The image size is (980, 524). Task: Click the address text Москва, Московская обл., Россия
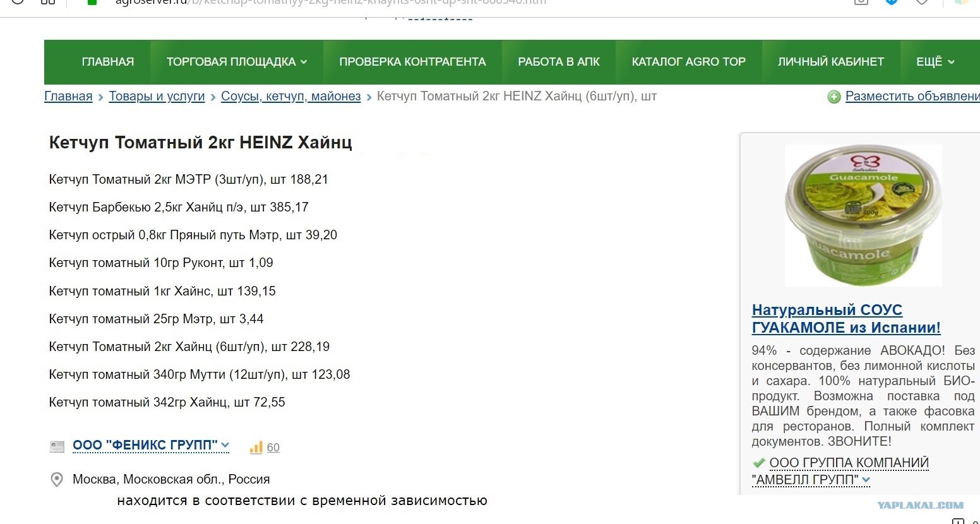tap(171, 479)
